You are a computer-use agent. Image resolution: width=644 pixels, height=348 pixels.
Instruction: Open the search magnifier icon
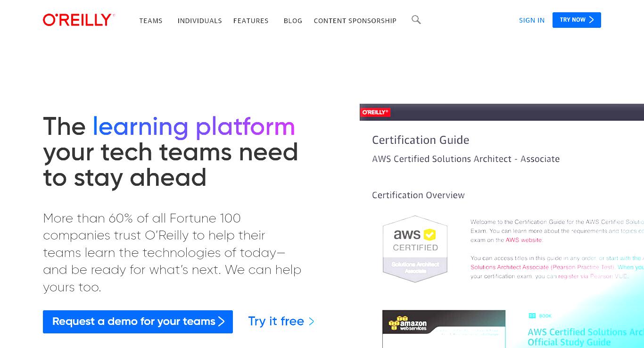pos(416,19)
